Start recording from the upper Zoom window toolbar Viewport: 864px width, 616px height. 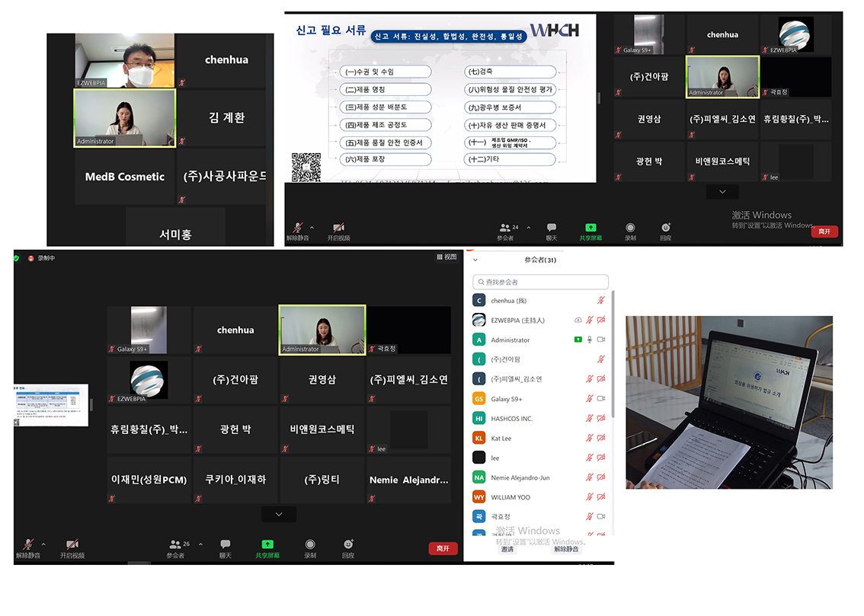pos(630,231)
